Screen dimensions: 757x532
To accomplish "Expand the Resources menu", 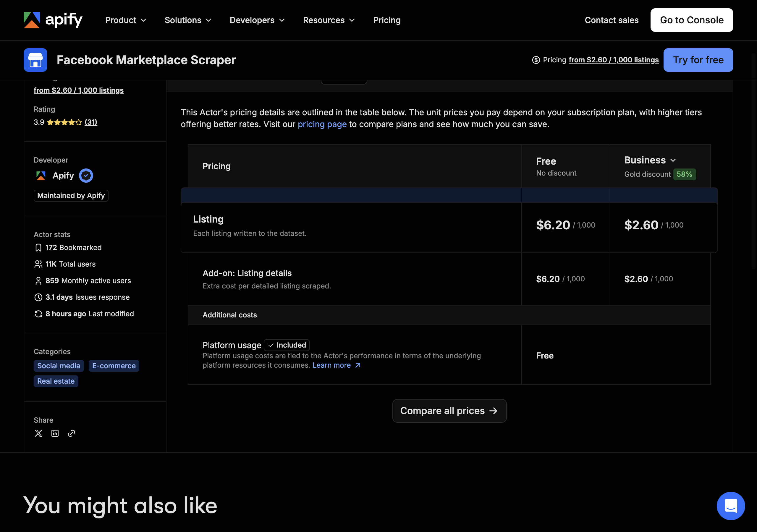I will click(329, 20).
